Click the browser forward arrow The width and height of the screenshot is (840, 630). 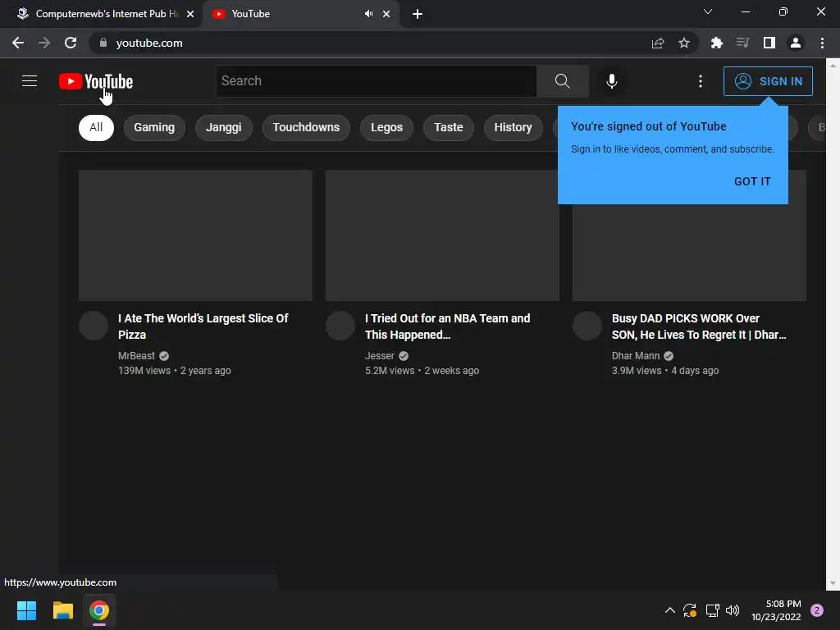pos(44,43)
